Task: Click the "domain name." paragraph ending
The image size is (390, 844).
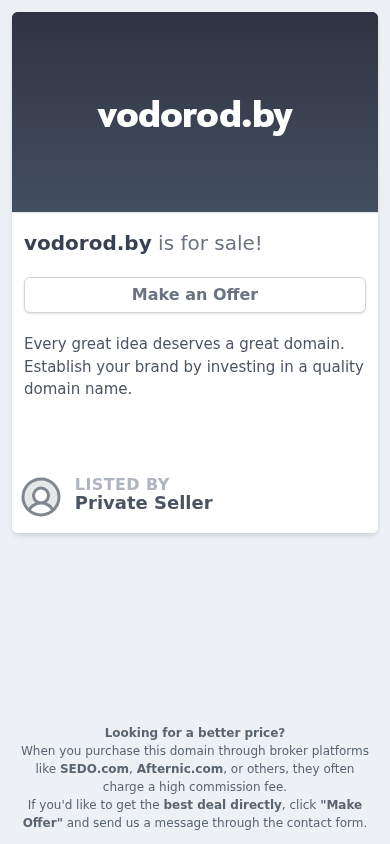Action: point(78,389)
